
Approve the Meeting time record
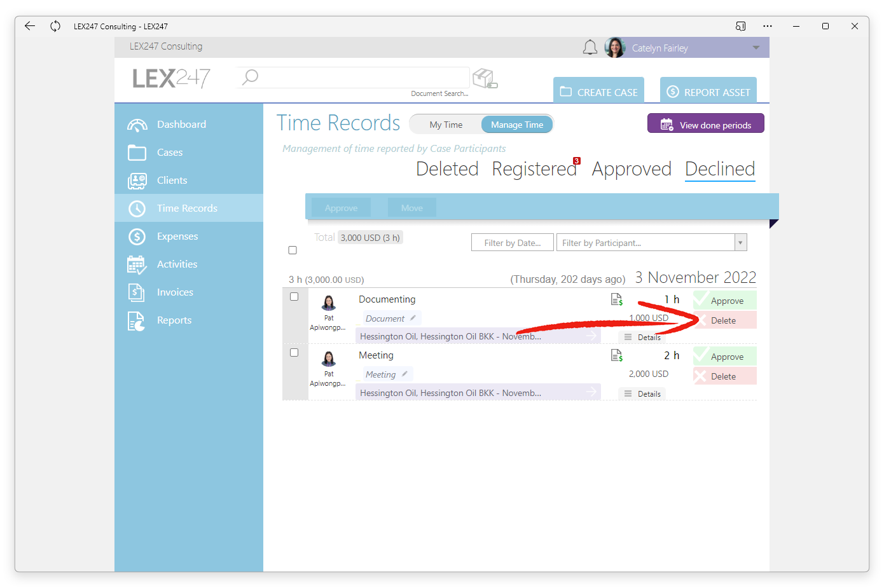[725, 356]
